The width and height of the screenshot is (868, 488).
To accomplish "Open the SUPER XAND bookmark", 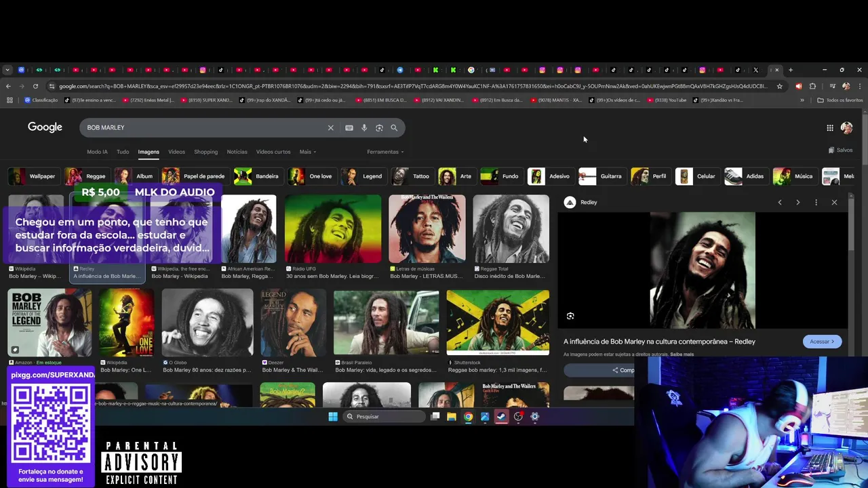I will (x=206, y=100).
